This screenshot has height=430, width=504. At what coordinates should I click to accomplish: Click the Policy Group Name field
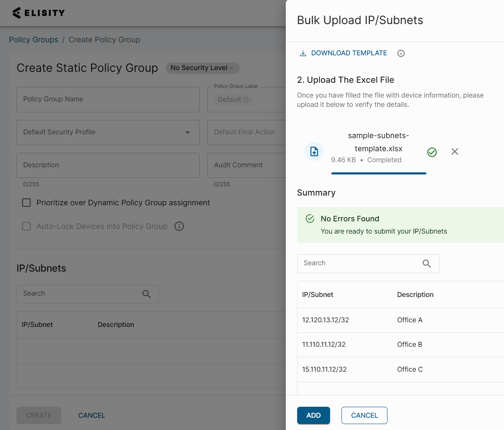(x=108, y=99)
